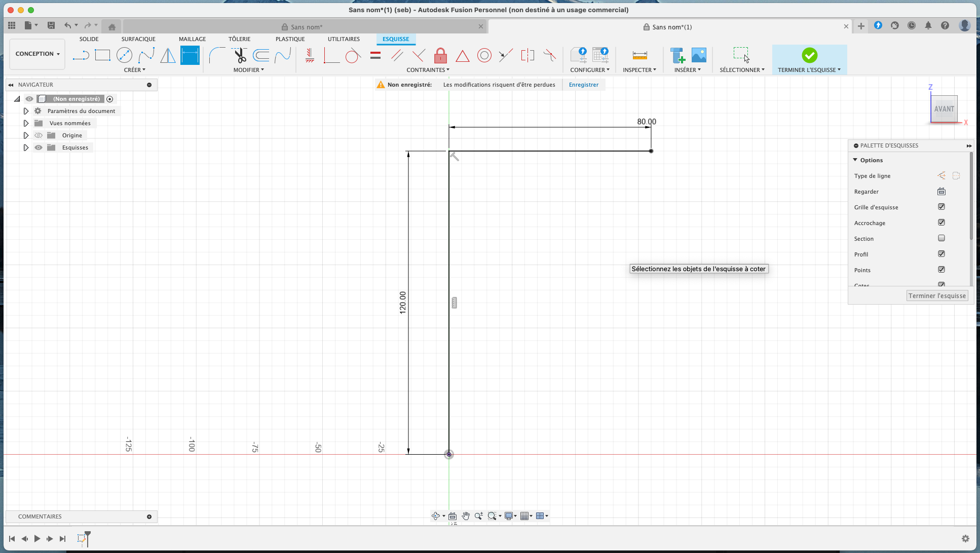Click Terminer l'esquisse button in palette
The image size is (980, 553).
point(937,296)
